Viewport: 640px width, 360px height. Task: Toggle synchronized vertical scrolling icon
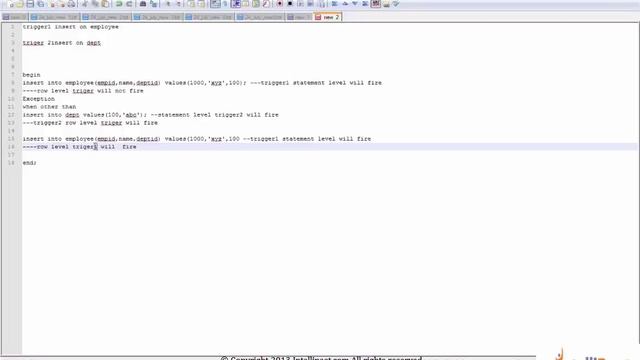coord(191,4)
